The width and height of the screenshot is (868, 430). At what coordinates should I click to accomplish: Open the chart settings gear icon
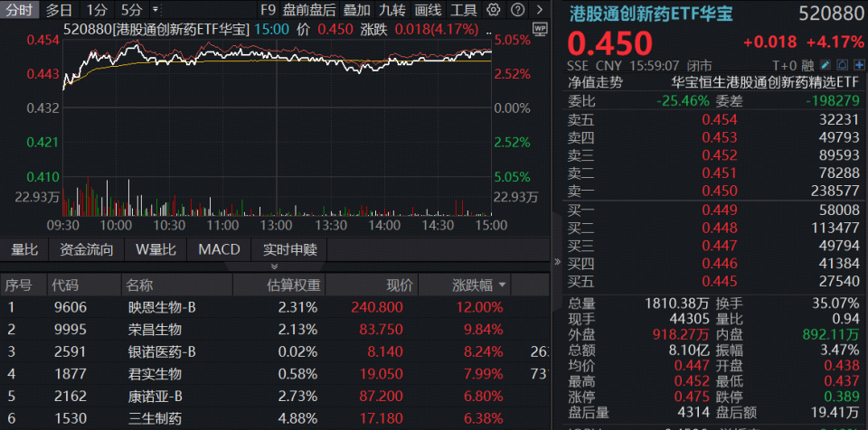(x=494, y=9)
